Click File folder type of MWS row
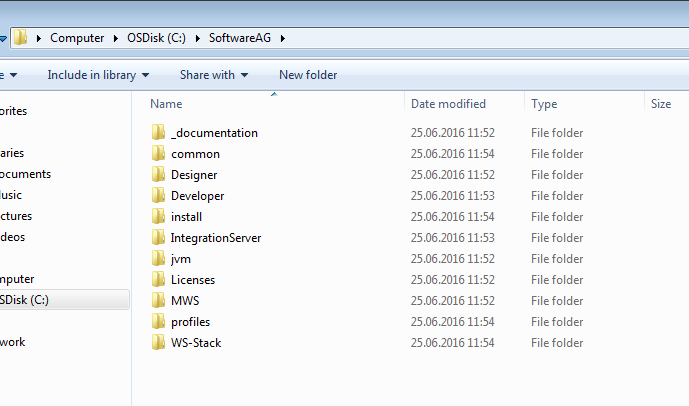The width and height of the screenshot is (689, 406). point(557,301)
